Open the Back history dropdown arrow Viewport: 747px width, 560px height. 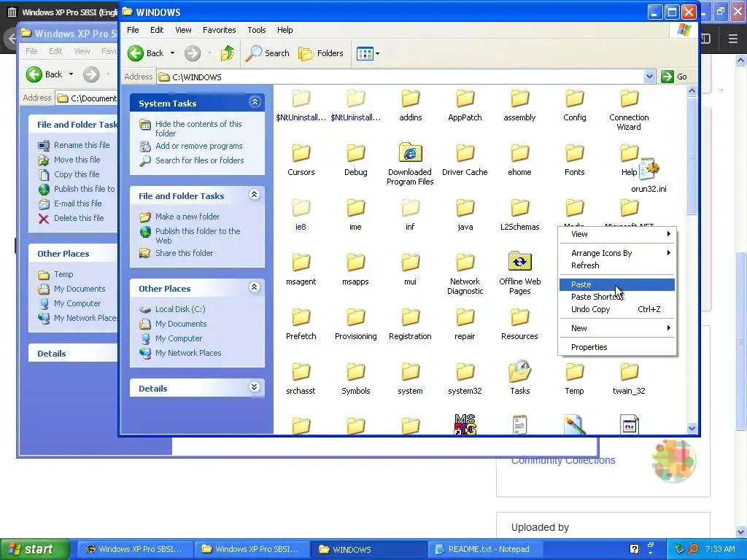pyautogui.click(x=172, y=53)
